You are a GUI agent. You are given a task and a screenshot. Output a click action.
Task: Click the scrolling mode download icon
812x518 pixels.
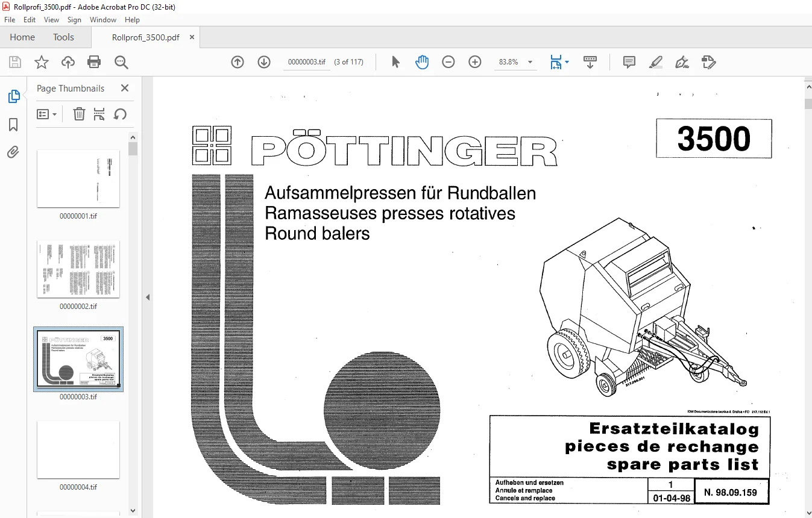[x=590, y=62]
